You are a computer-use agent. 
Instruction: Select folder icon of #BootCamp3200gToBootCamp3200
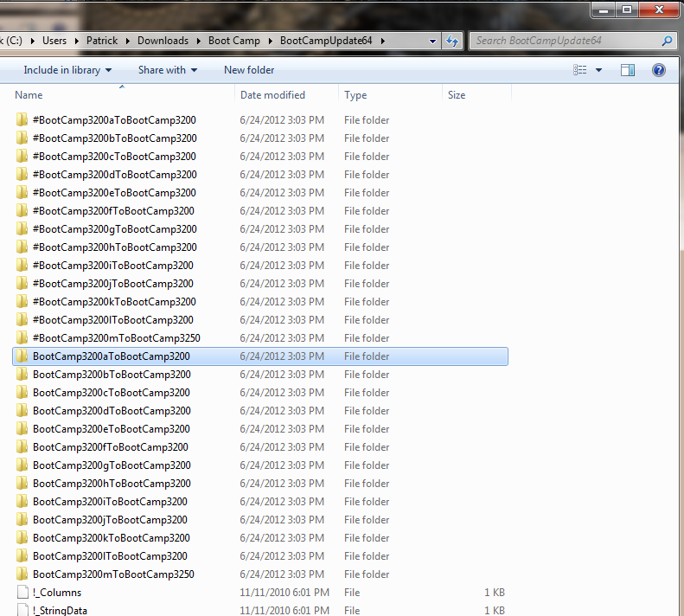pyautogui.click(x=22, y=228)
